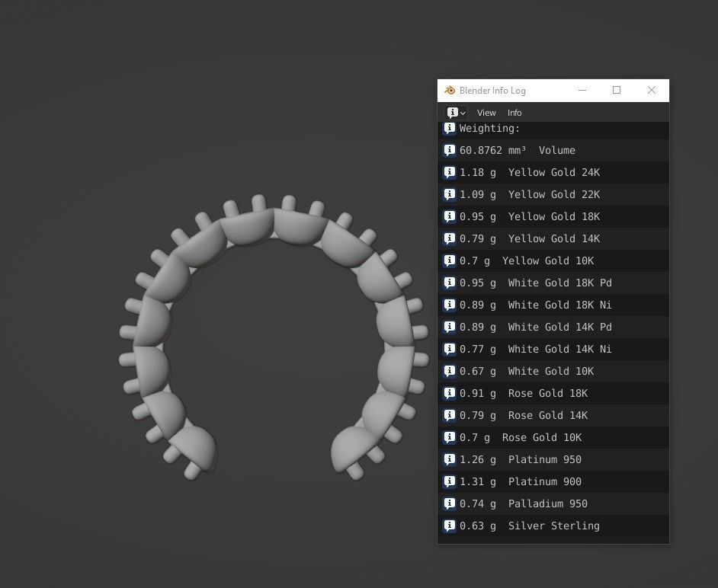Screen dimensions: 718x588
Task: Select the '1.31 g Platinum 900' entry
Action: pyautogui.click(x=553, y=481)
